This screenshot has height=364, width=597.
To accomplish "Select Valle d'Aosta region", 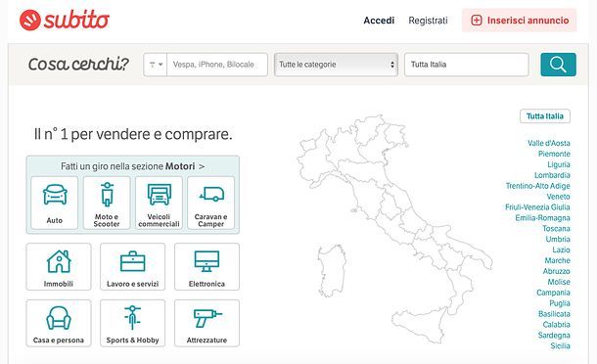I will tap(549, 143).
